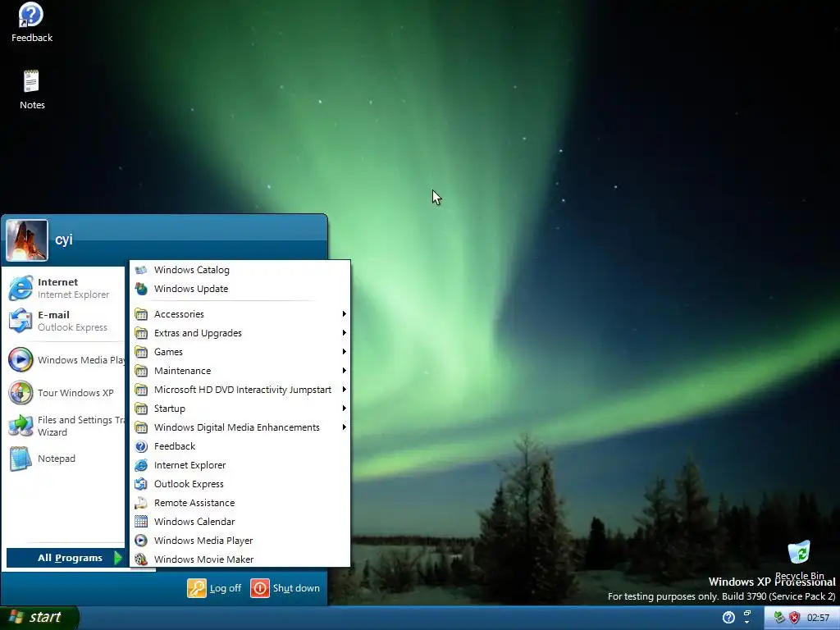This screenshot has height=630, width=840.
Task: Click the Startup folder icon
Action: click(141, 409)
